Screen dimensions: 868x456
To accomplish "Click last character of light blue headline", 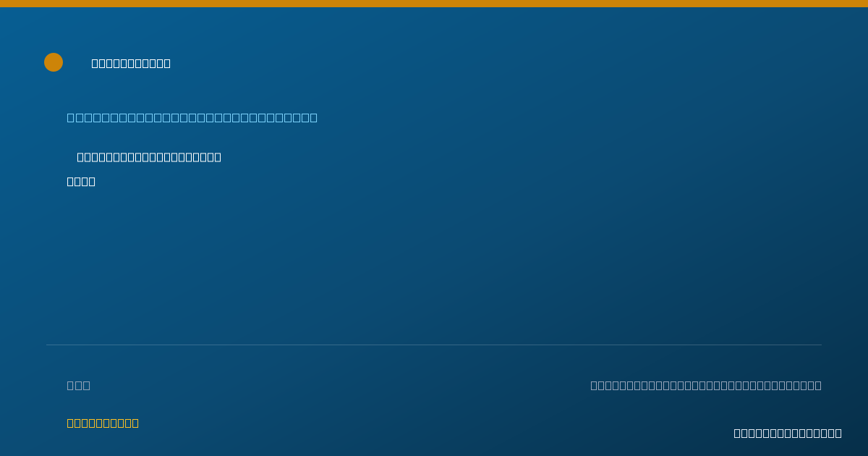I will click(x=313, y=117).
